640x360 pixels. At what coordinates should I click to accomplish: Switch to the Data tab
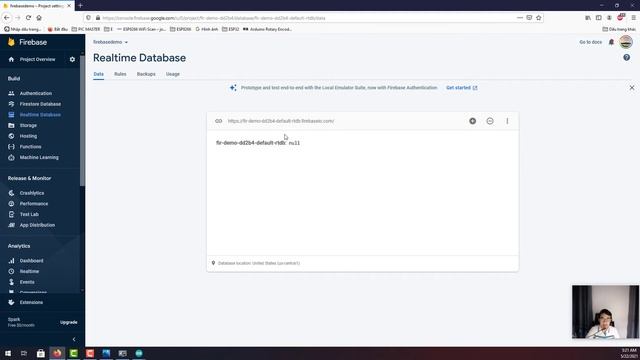[98, 74]
